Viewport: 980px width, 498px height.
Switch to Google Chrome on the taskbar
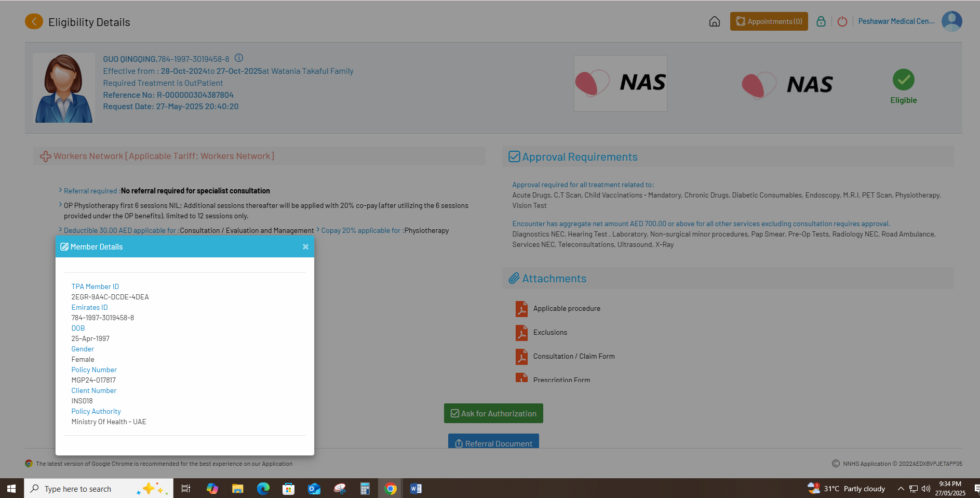(390, 489)
